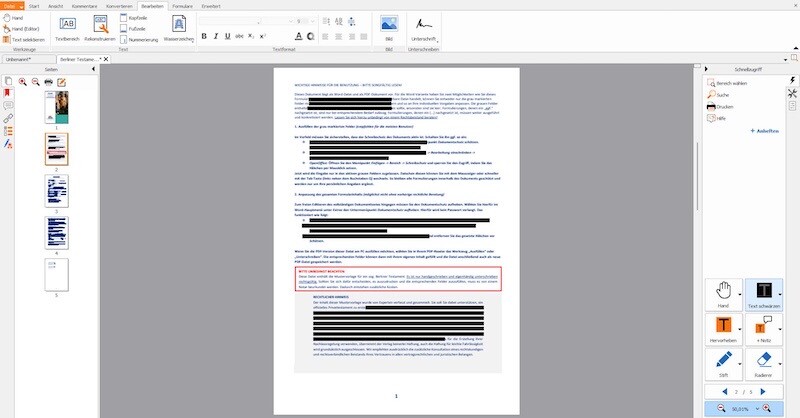Open the Datei menu
Image resolution: width=800 pixels, height=418 pixels.
tap(12, 6)
